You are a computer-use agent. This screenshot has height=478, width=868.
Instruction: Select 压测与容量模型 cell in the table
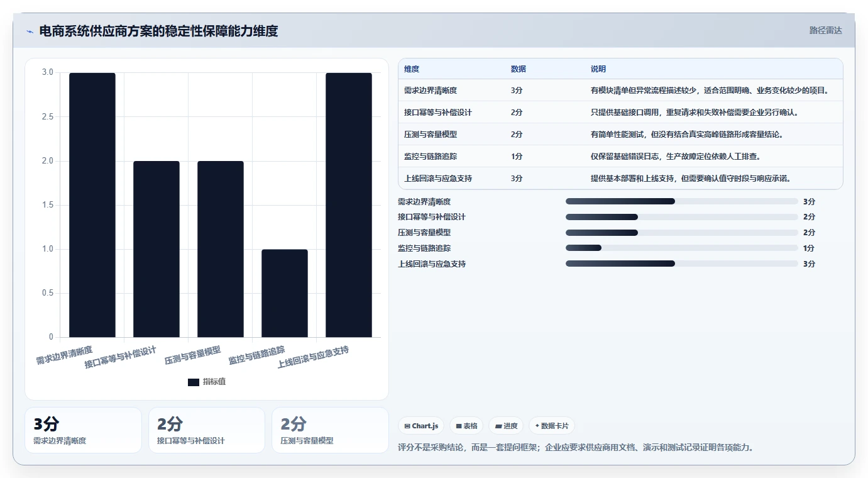coord(431,135)
